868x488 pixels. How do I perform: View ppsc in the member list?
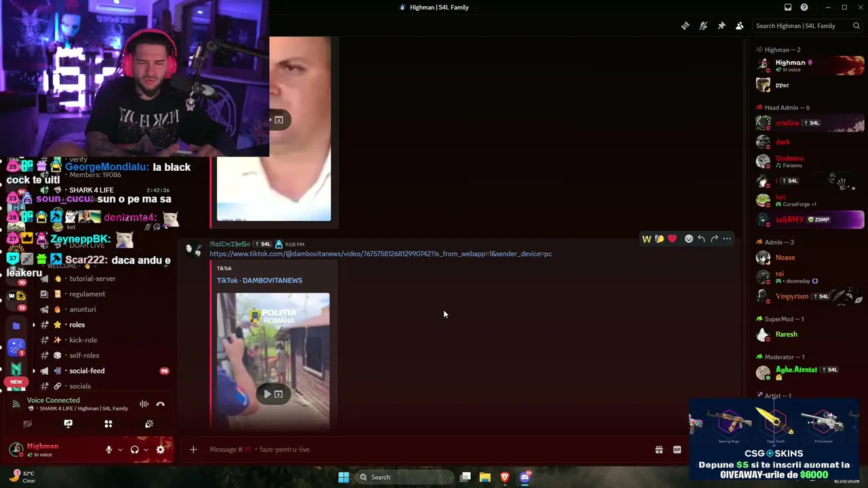coord(810,85)
